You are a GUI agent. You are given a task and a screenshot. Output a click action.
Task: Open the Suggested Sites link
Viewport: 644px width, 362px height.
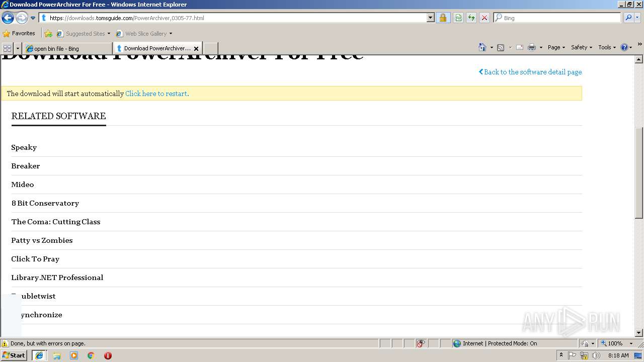[84, 34]
